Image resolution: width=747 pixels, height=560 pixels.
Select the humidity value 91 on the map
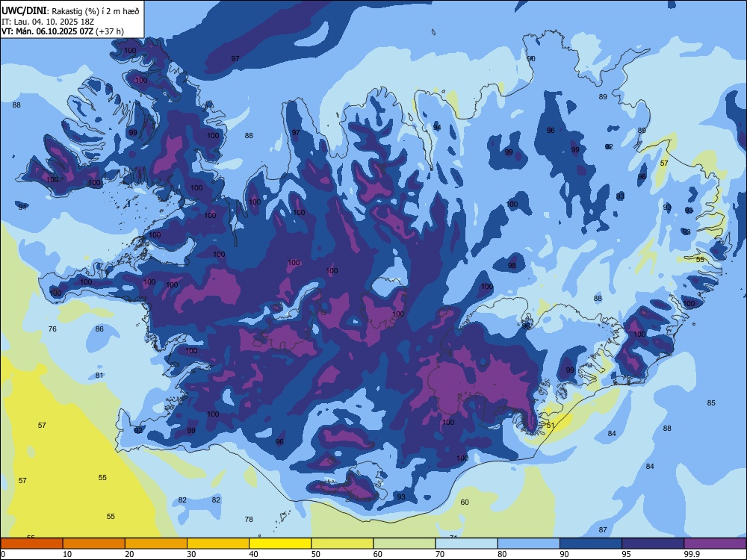tap(22, 207)
